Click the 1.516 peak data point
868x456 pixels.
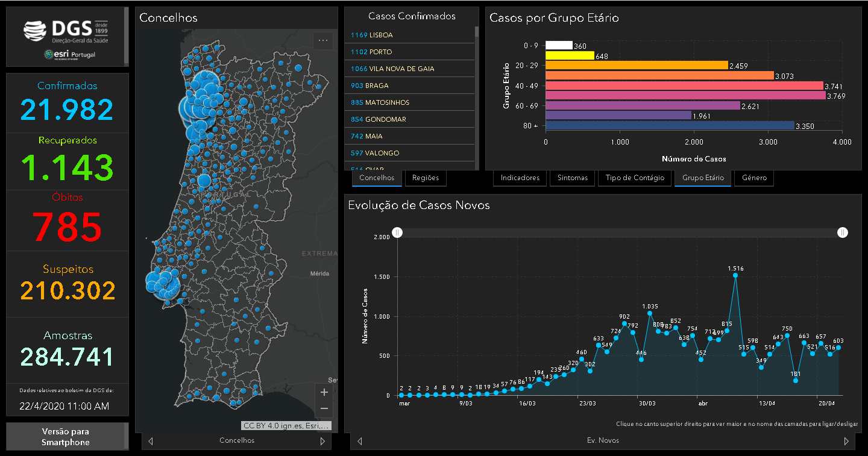click(x=735, y=275)
